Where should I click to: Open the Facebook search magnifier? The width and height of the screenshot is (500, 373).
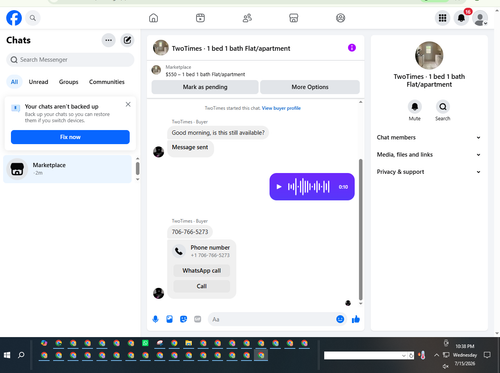(x=33, y=18)
